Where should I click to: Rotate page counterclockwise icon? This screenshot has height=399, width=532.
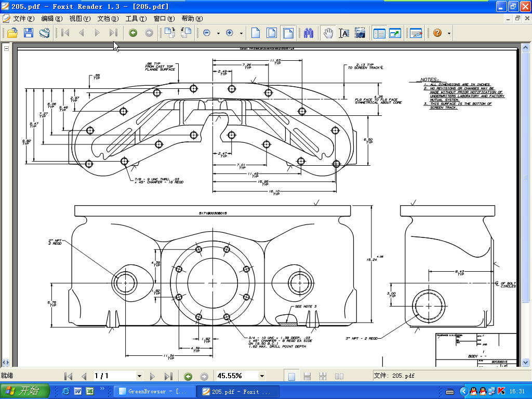tap(186, 33)
